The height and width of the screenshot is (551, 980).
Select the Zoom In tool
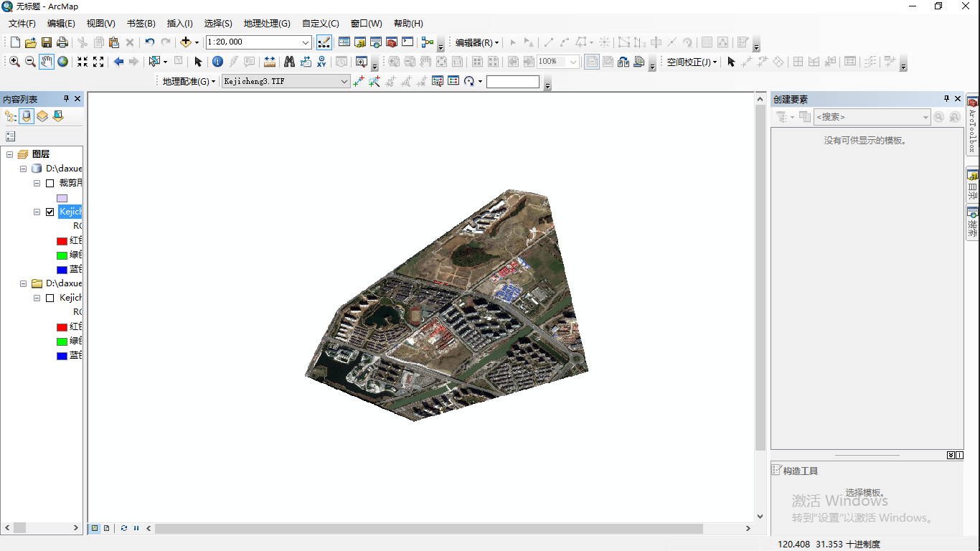14,62
